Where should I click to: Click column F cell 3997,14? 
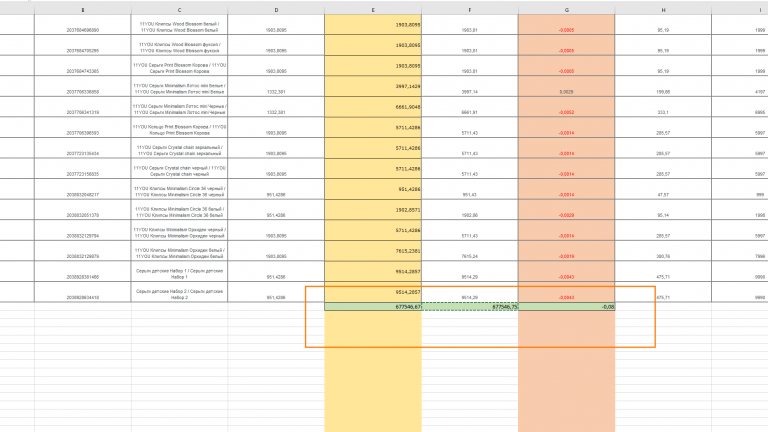(470, 86)
